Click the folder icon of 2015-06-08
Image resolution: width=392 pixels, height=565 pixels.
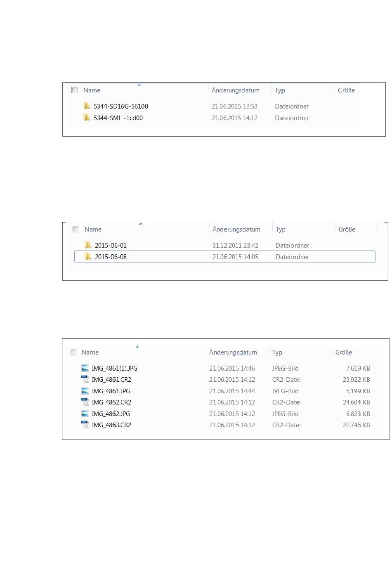(88, 257)
